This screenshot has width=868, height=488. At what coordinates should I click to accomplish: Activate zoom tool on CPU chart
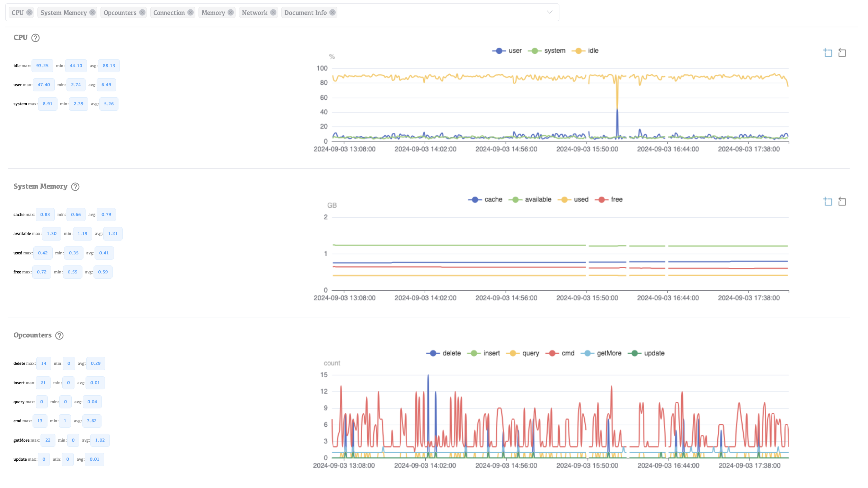coord(828,53)
